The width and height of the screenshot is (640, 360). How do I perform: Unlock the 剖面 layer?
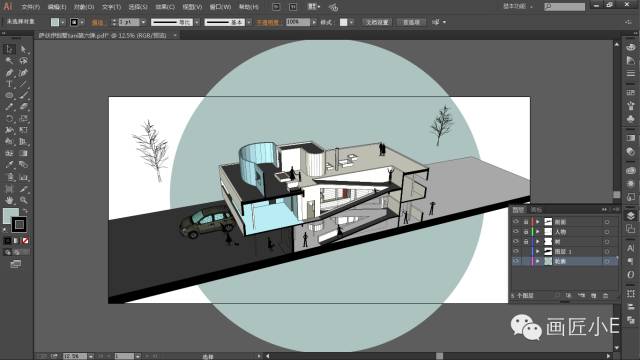[526, 222]
